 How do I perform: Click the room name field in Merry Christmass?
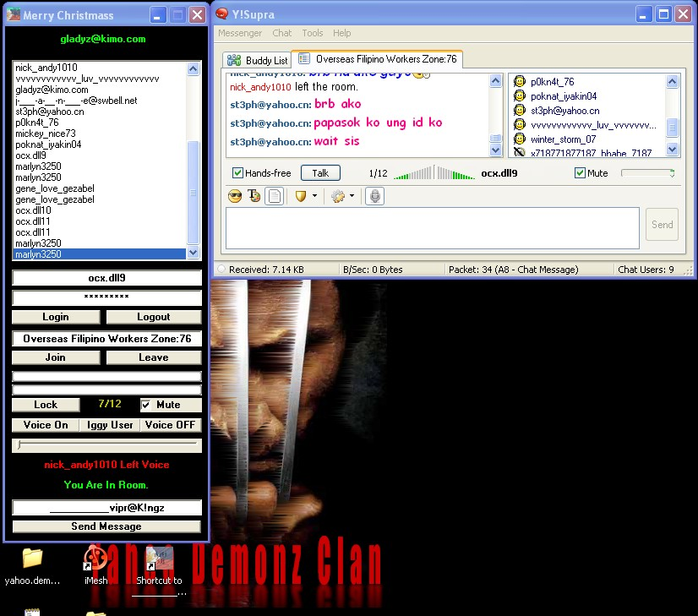pos(106,339)
